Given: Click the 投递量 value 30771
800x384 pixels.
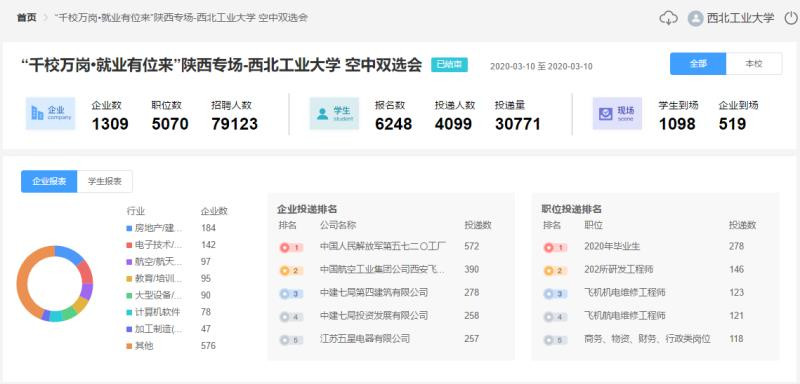Looking at the screenshot, I should [x=518, y=124].
